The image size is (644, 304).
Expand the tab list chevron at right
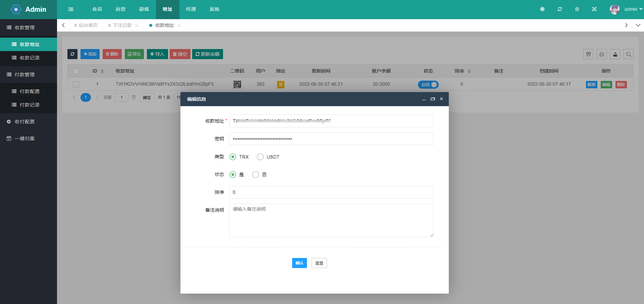(x=638, y=25)
